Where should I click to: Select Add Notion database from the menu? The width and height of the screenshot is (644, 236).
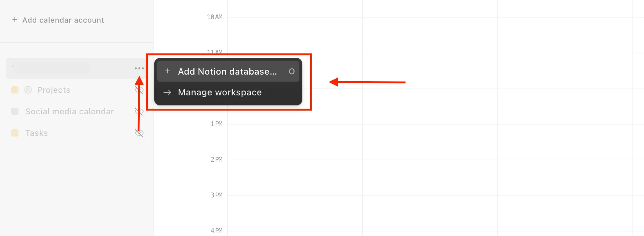pyautogui.click(x=227, y=71)
